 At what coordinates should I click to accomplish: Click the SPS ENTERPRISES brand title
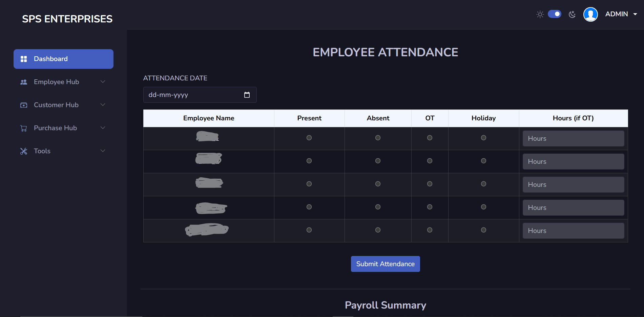(x=67, y=19)
